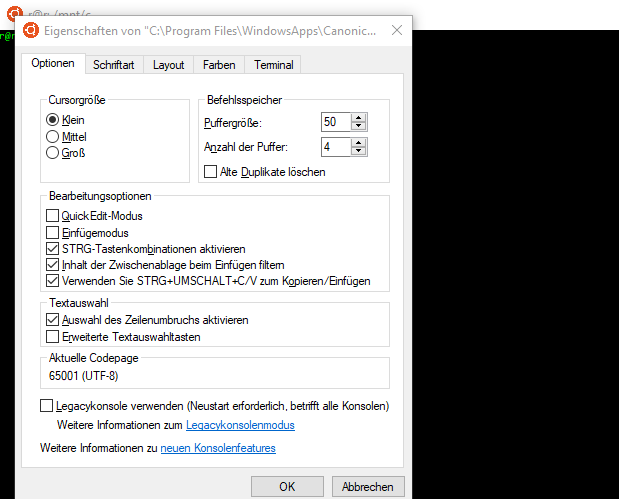Decrease Anzahl der Puffer with down arrow
The image size is (619, 499).
pyautogui.click(x=358, y=151)
